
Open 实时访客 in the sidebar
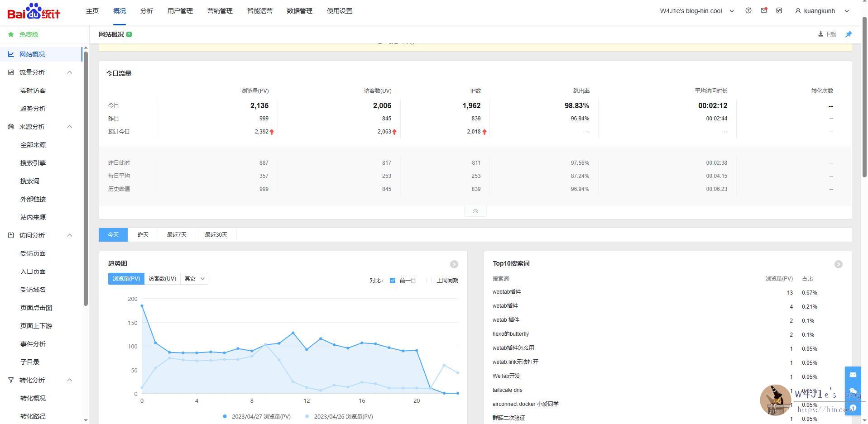coord(33,91)
